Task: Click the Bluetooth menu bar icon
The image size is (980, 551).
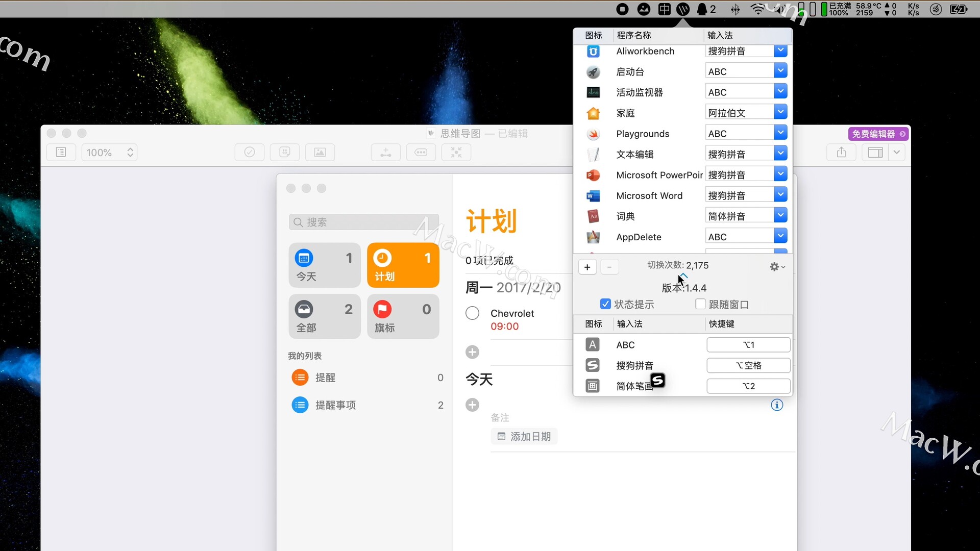Action: pos(735,9)
